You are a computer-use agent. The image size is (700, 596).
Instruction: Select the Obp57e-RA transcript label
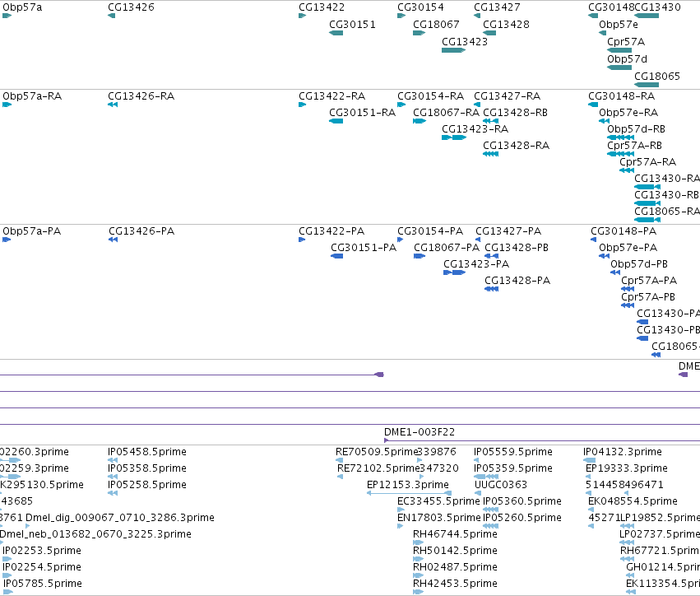[x=628, y=113]
